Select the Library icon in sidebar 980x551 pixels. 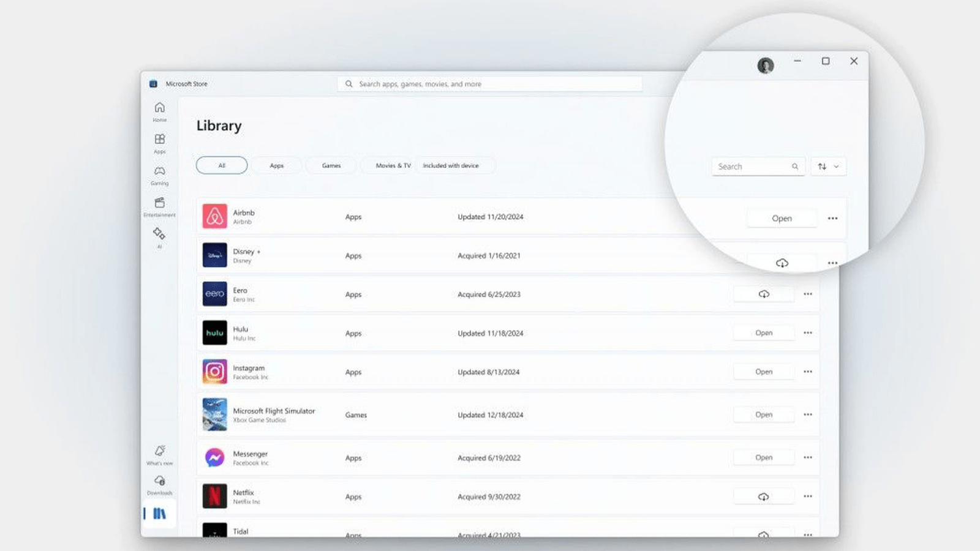159,514
